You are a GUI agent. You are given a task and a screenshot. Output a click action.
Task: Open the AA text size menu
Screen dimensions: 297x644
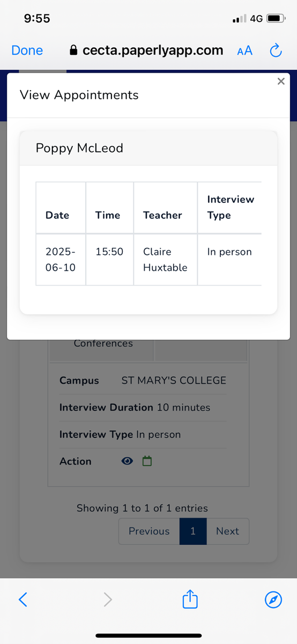point(244,51)
